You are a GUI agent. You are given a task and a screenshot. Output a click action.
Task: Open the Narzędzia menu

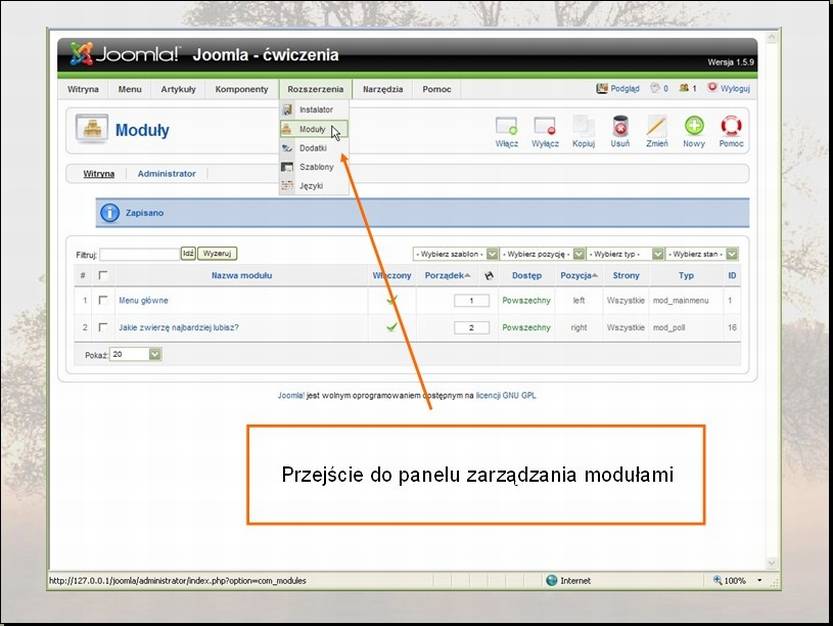(x=382, y=89)
